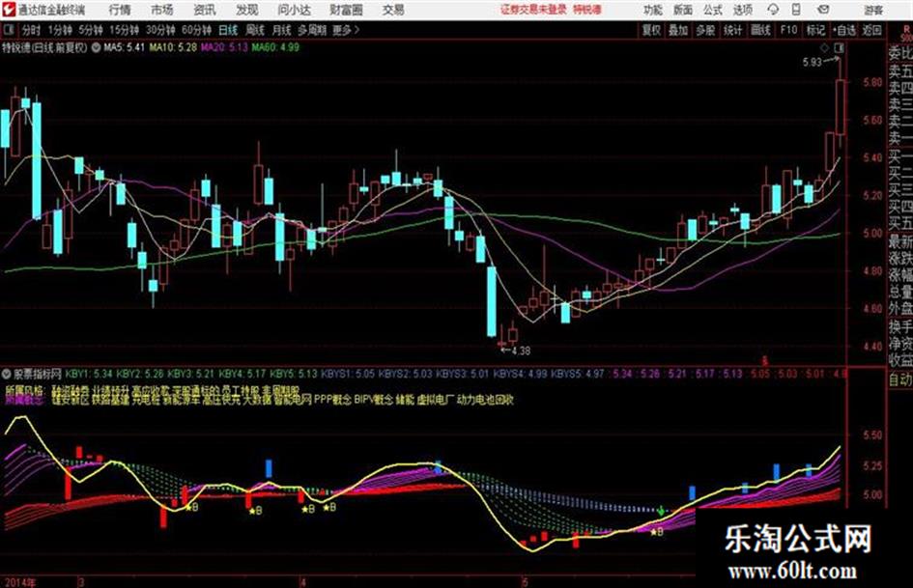This screenshot has width=913, height=588.
Task: Click the 自动 label in right sidebar
Action: (900, 379)
